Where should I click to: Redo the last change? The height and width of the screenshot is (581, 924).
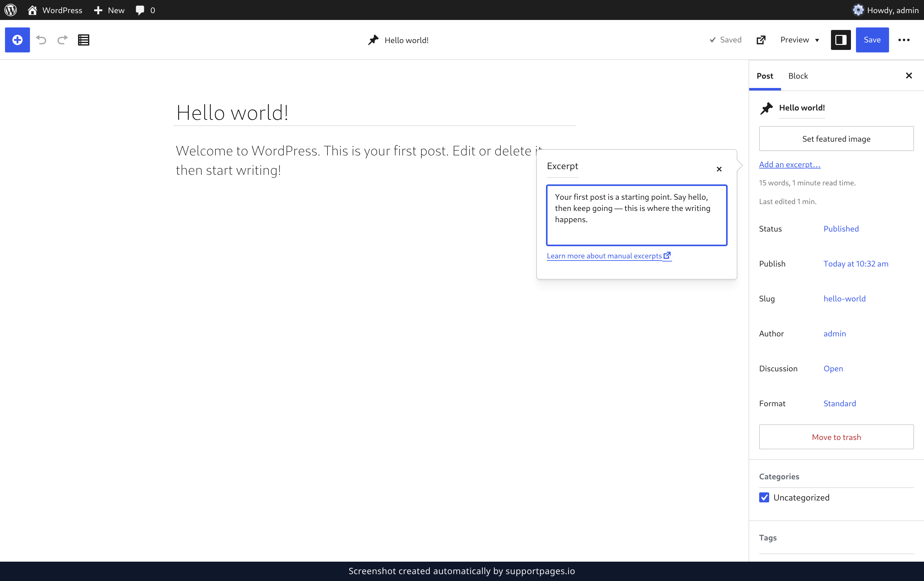(62, 40)
